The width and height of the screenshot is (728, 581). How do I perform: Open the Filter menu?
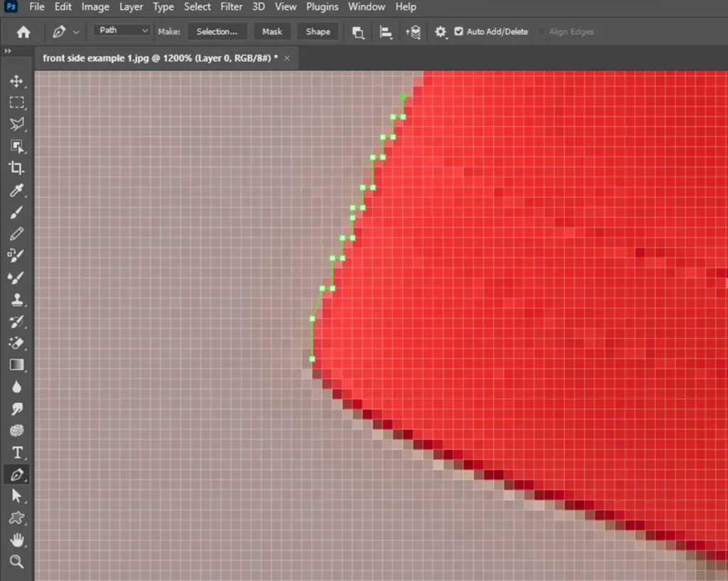click(231, 7)
